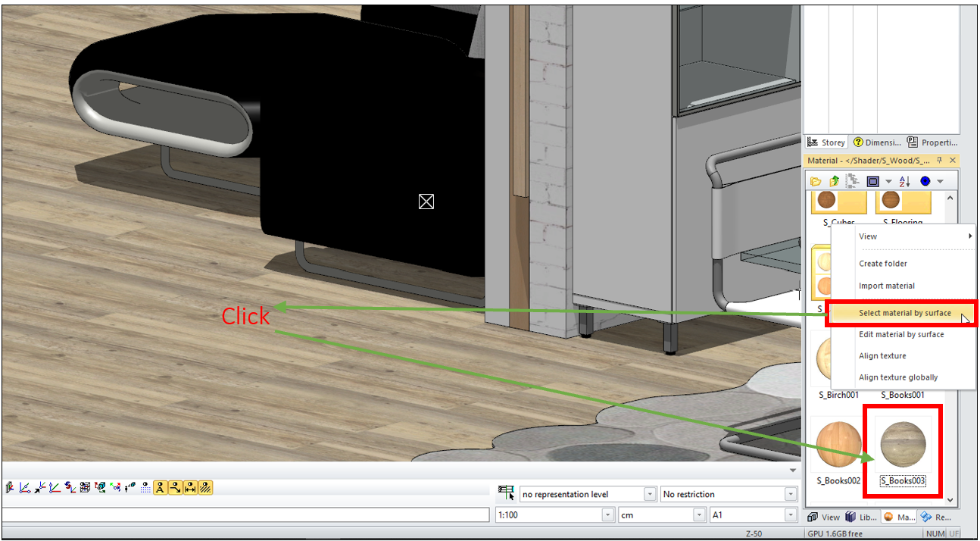Image resolution: width=980 pixels, height=541 pixels.
Task: Toggle the highlighted hatching snap button
Action: click(x=205, y=488)
